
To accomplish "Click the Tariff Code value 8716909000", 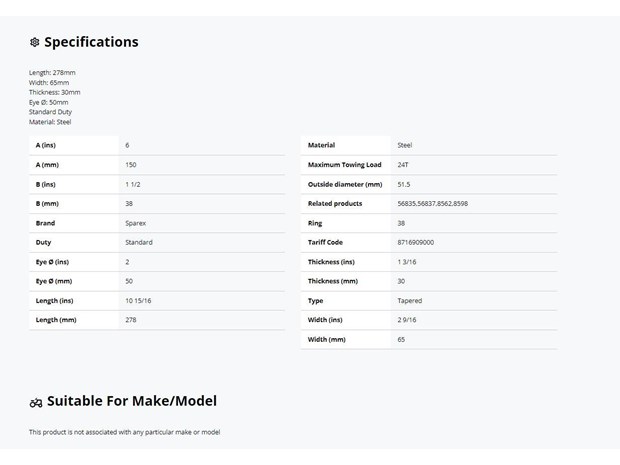I will point(416,242).
